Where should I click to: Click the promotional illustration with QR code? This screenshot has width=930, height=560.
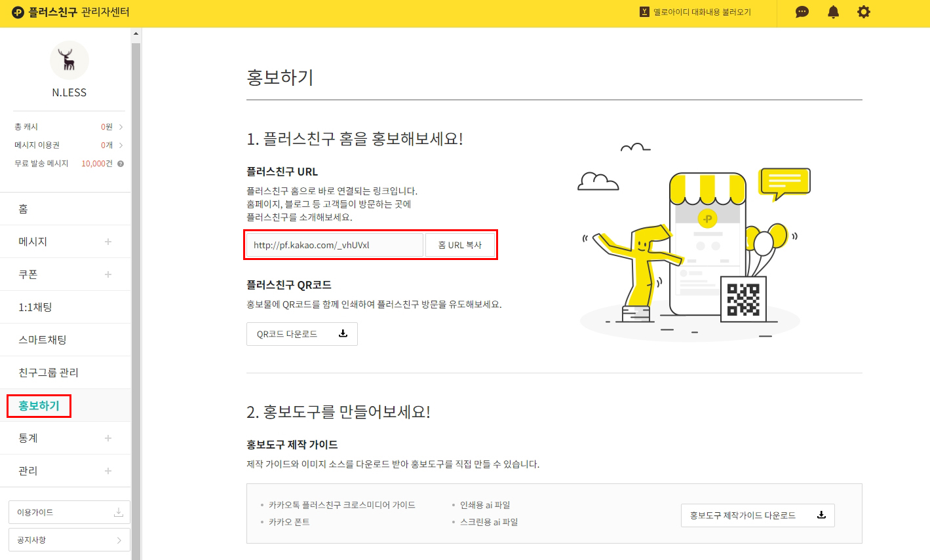coord(694,242)
